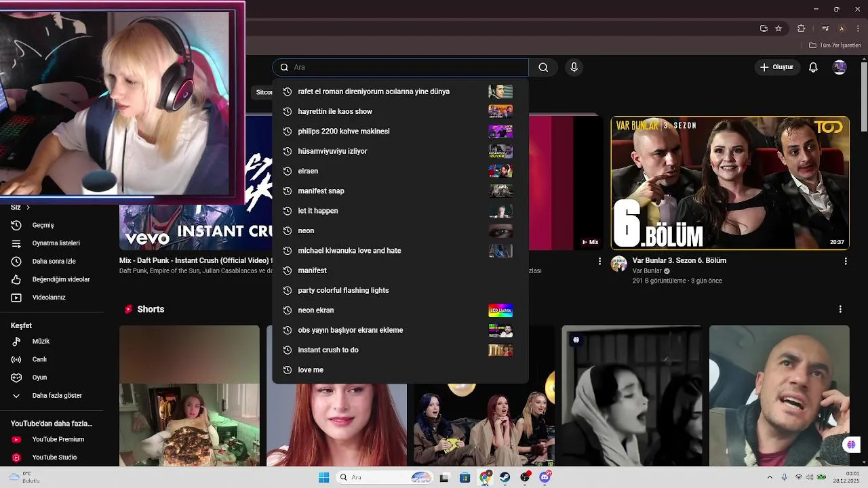The width and height of the screenshot is (868, 488).
Task: Select suggestion philips 2200 kahve makinesi
Action: click(x=400, y=131)
